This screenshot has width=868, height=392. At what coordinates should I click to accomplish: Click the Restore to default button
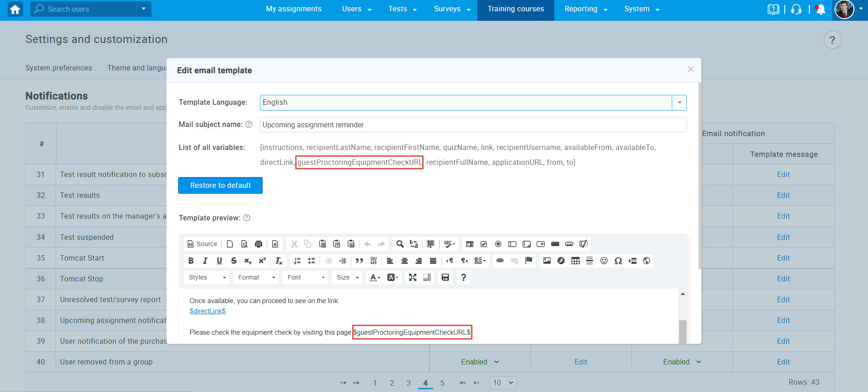(x=220, y=185)
